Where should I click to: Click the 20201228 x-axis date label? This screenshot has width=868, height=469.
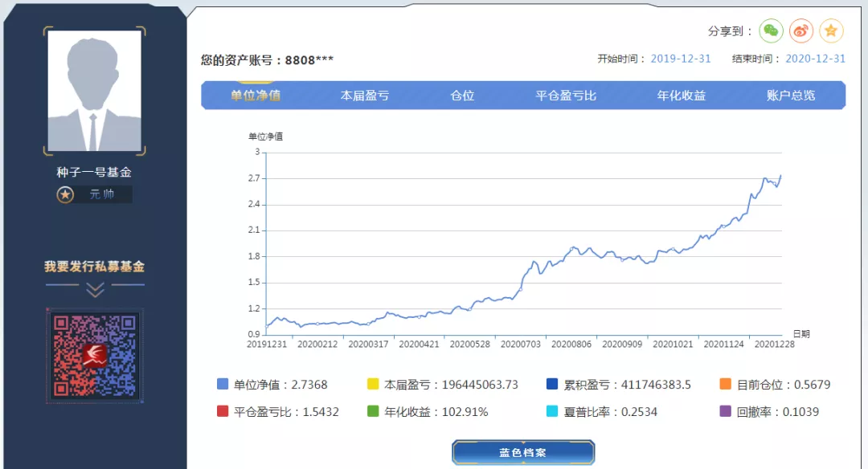(x=775, y=344)
